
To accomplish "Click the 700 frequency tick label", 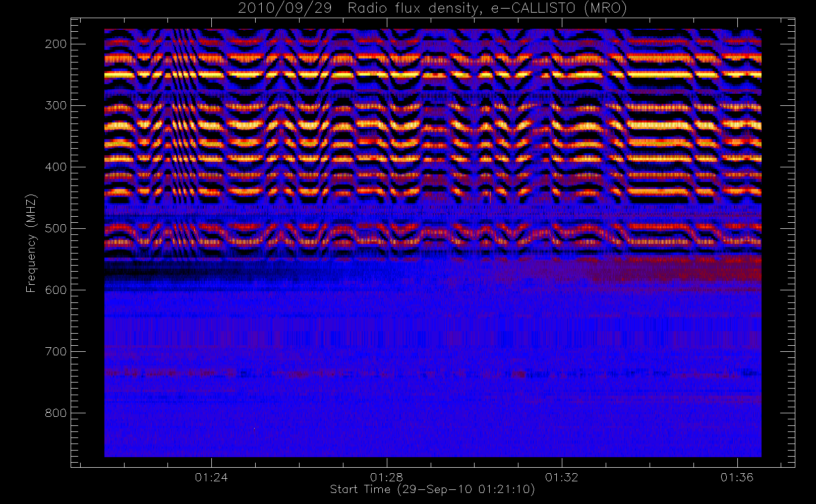I will coord(56,351).
